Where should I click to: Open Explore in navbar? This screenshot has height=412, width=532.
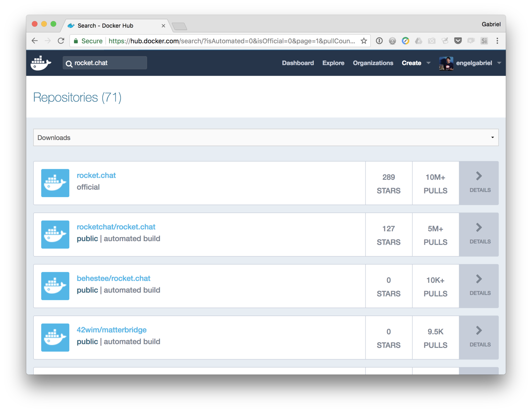pos(333,63)
